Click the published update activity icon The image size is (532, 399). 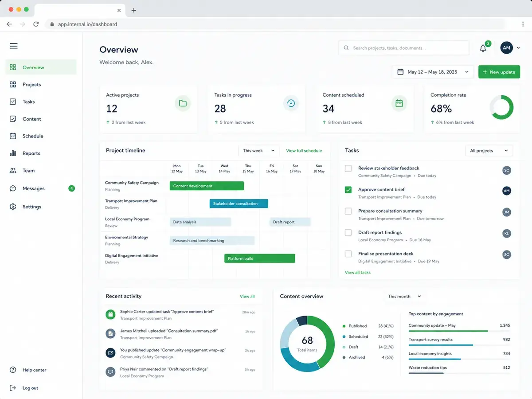110,353
